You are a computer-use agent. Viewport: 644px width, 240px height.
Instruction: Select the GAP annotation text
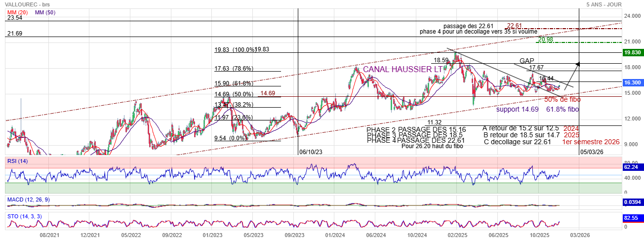pyautogui.click(x=526, y=61)
